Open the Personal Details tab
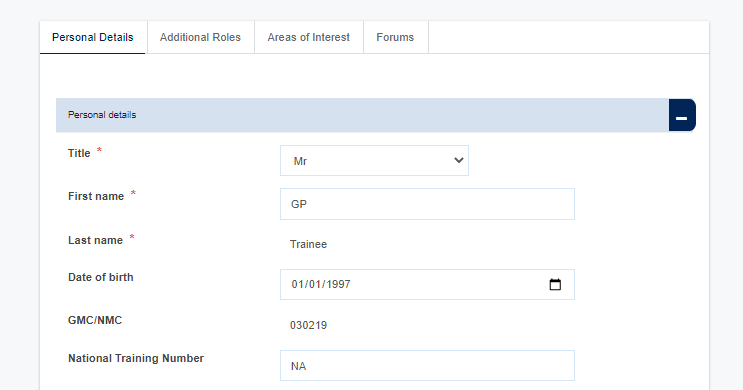This screenshot has height=390, width=743. (93, 37)
